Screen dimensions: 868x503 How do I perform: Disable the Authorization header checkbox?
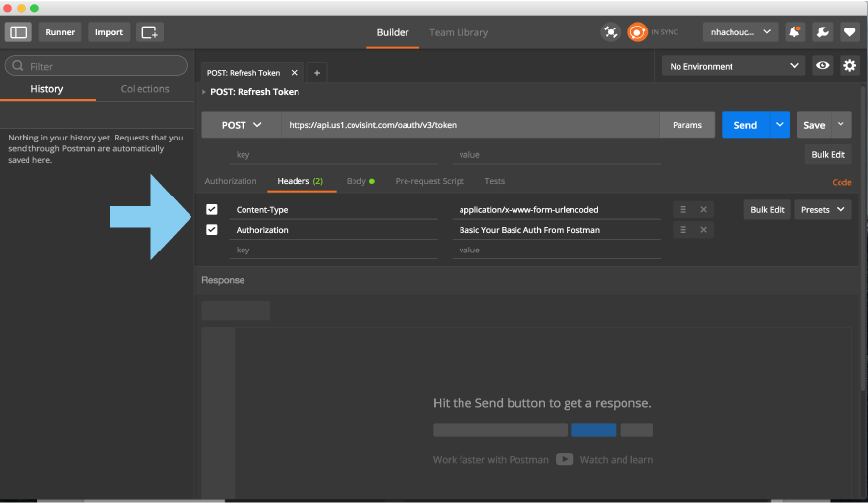tap(212, 230)
